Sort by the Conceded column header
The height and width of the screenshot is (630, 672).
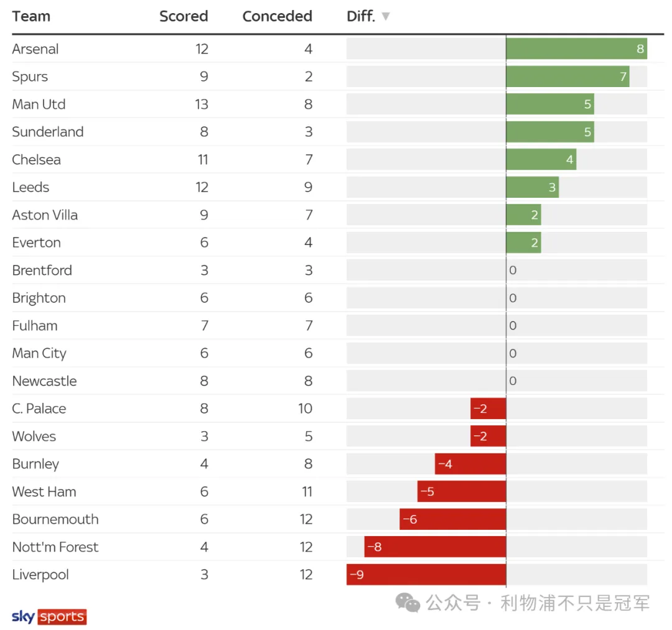pos(277,17)
